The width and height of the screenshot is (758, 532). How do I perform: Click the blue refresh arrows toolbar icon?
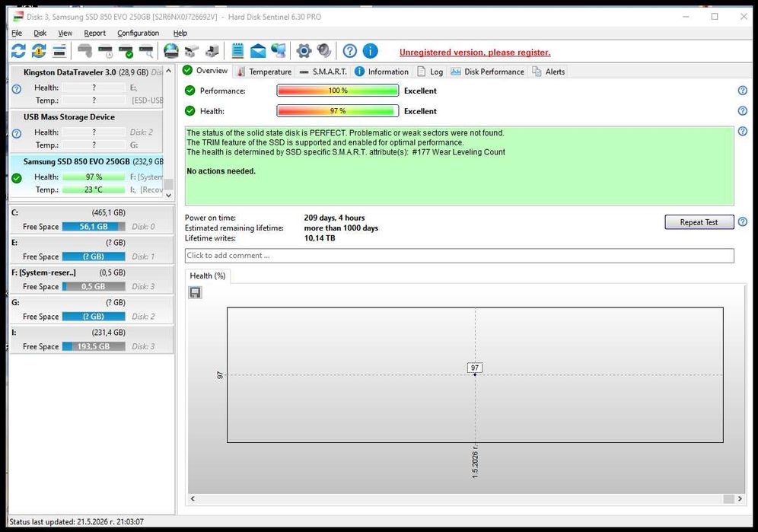click(18, 51)
